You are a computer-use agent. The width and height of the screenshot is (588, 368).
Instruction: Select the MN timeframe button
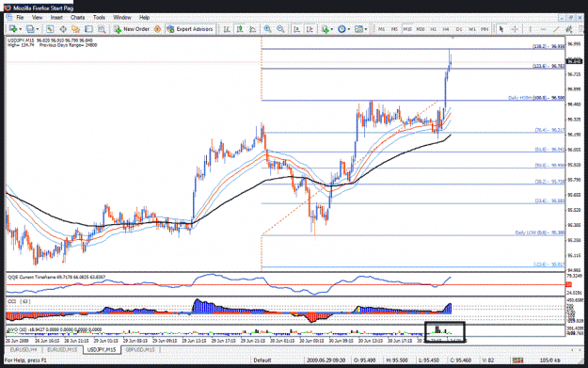(485, 29)
